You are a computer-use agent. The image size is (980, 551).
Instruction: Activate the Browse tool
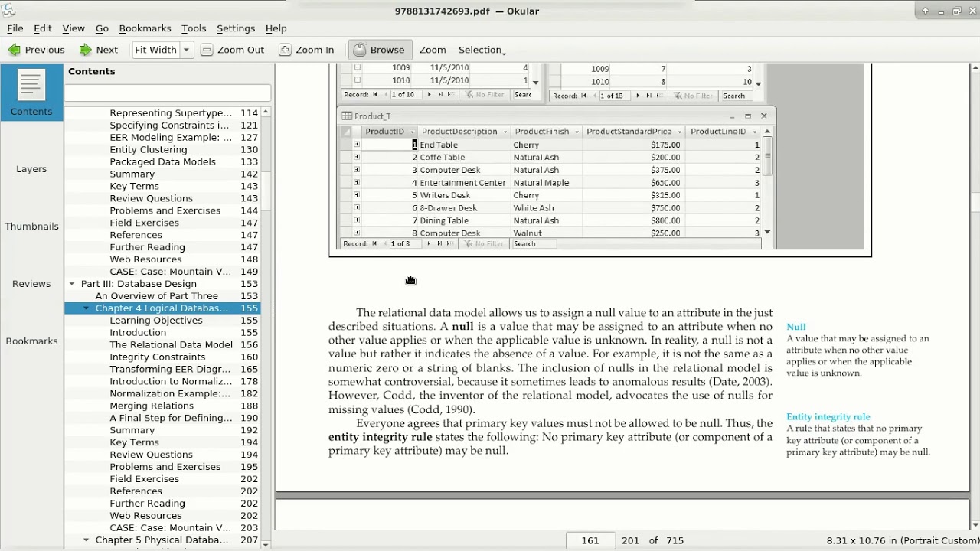click(x=380, y=50)
